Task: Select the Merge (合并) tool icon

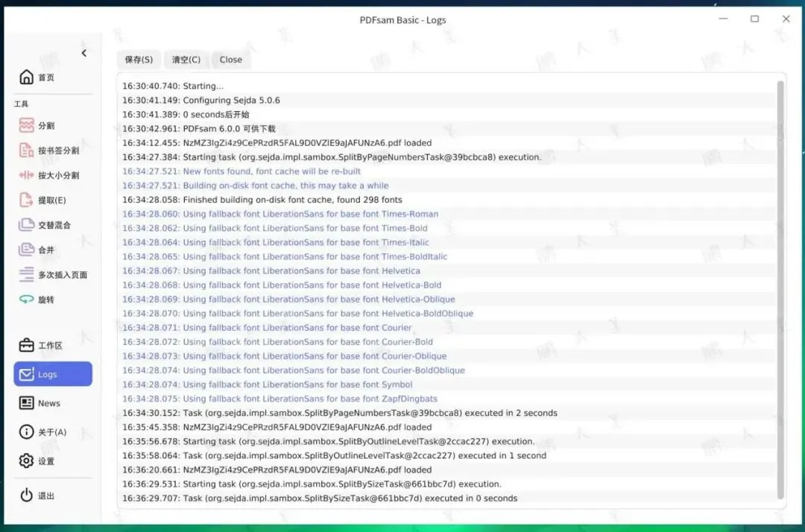Action: click(26, 250)
